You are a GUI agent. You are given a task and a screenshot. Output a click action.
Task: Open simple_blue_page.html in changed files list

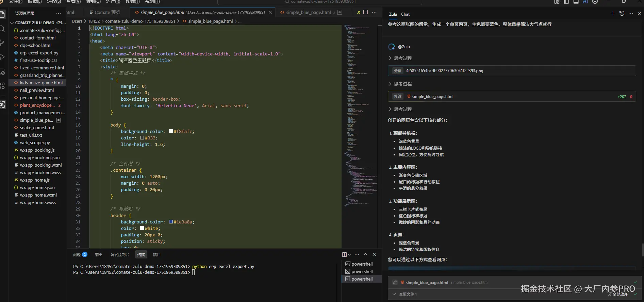427,283
